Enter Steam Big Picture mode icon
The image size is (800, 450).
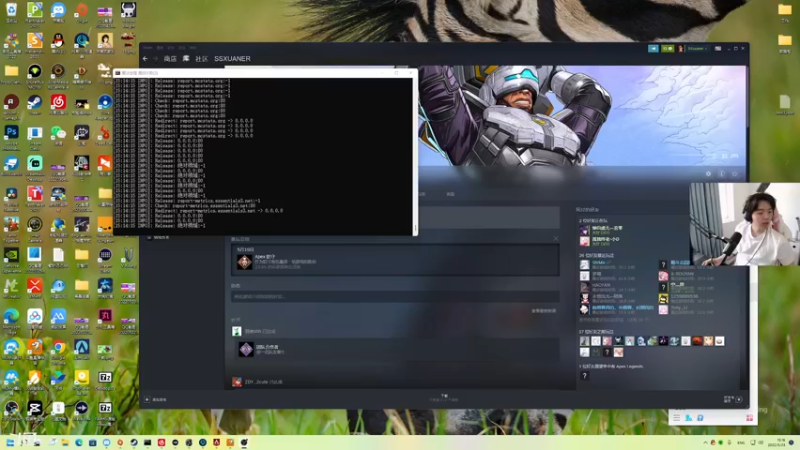pyautogui.click(x=718, y=48)
